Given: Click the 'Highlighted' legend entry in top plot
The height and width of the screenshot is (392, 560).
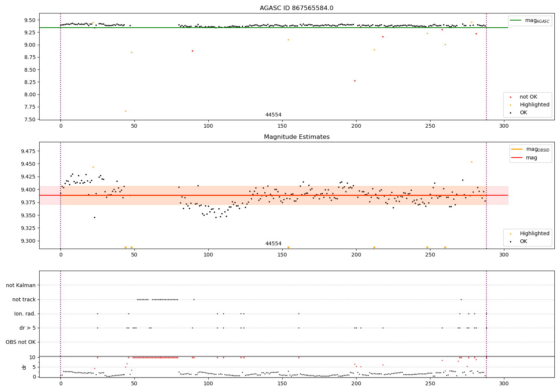Looking at the screenshot, I should (x=530, y=105).
